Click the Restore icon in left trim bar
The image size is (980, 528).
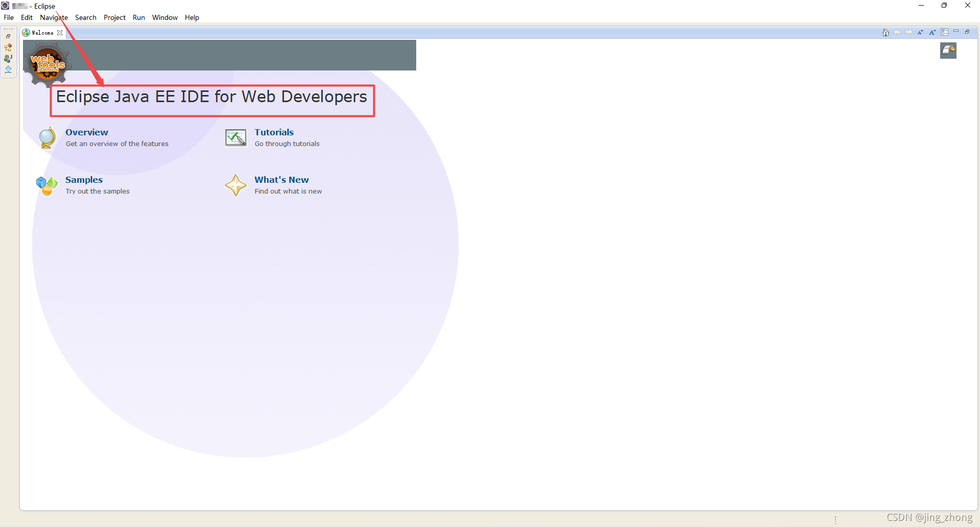[8, 36]
